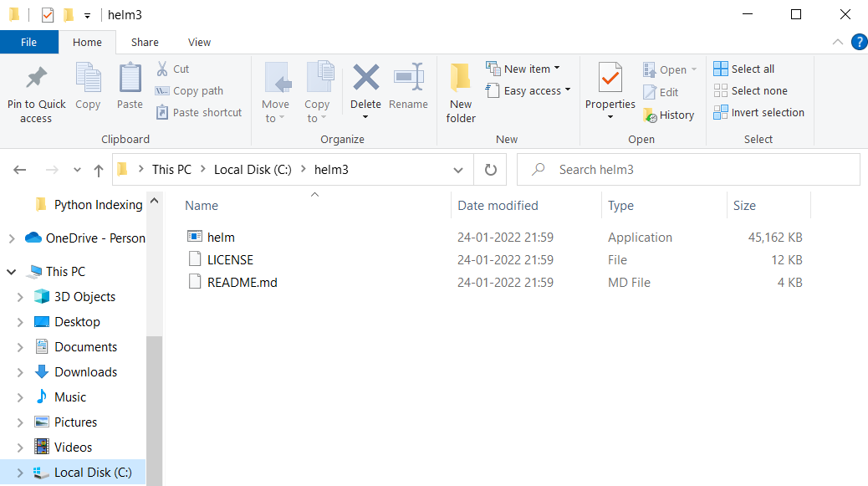This screenshot has height=486, width=868.
Task: Collapse the This PC node
Action: tap(12, 272)
